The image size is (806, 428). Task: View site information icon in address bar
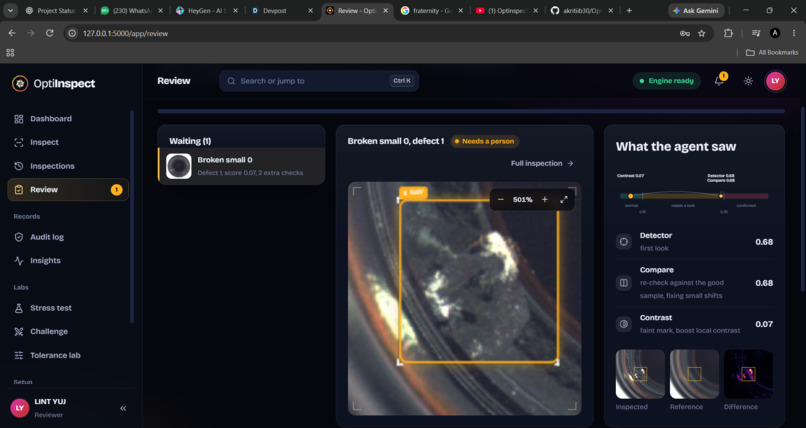click(x=72, y=33)
